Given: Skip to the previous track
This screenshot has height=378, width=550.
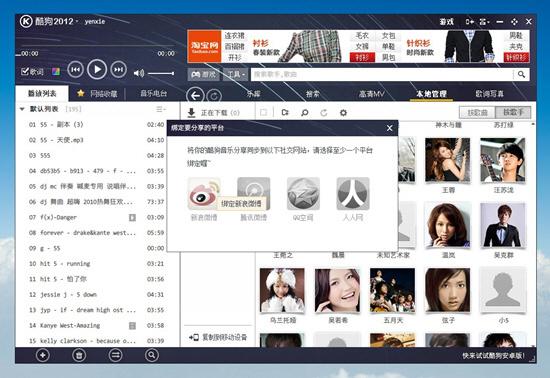Looking at the screenshot, I should click(75, 69).
